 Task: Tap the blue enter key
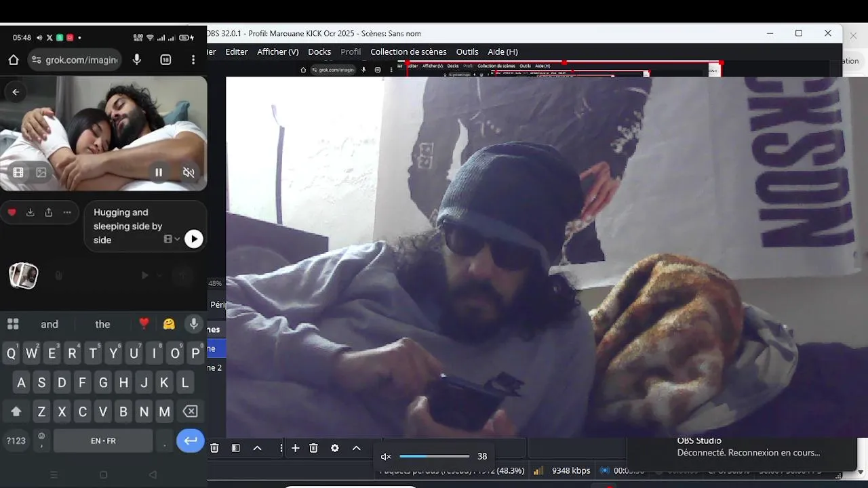pyautogui.click(x=191, y=441)
